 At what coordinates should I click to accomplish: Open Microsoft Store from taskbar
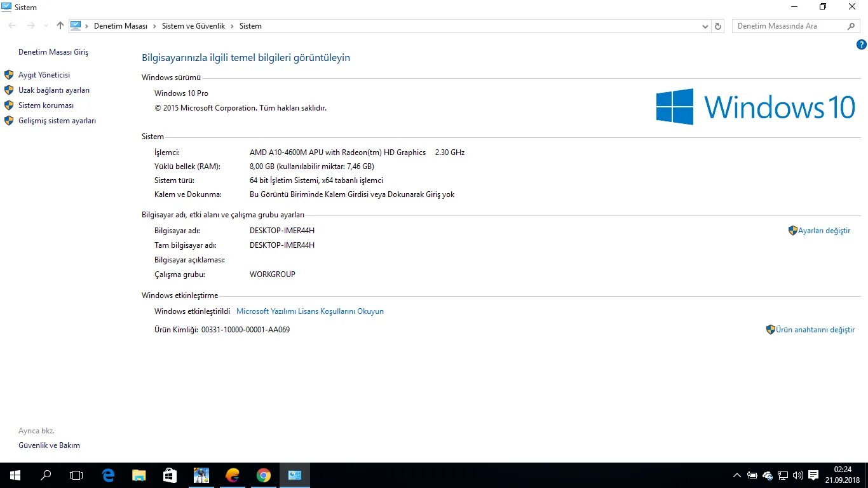click(170, 475)
